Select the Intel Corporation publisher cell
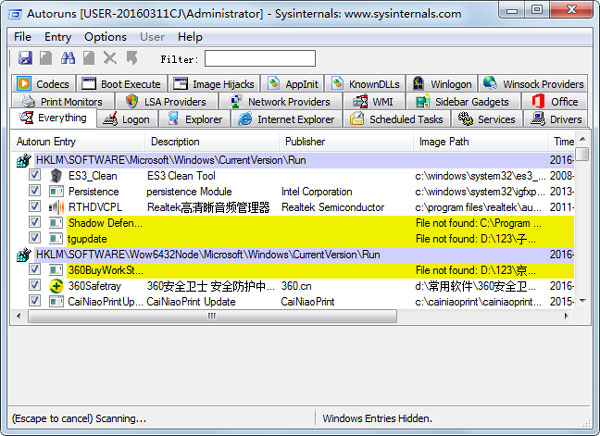The image size is (600, 436). [316, 191]
